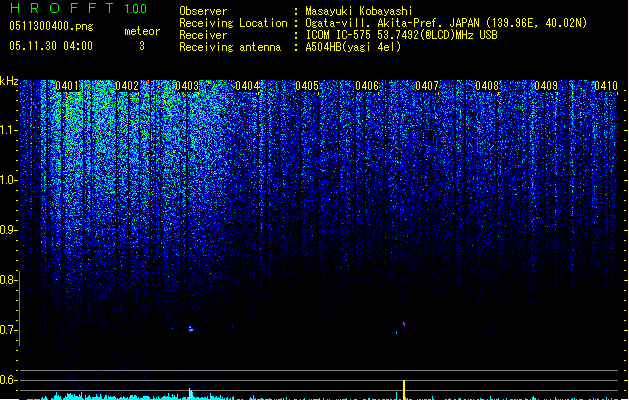This screenshot has height=400, width=629.
Task: Click the Observer label
Action: click(203, 11)
